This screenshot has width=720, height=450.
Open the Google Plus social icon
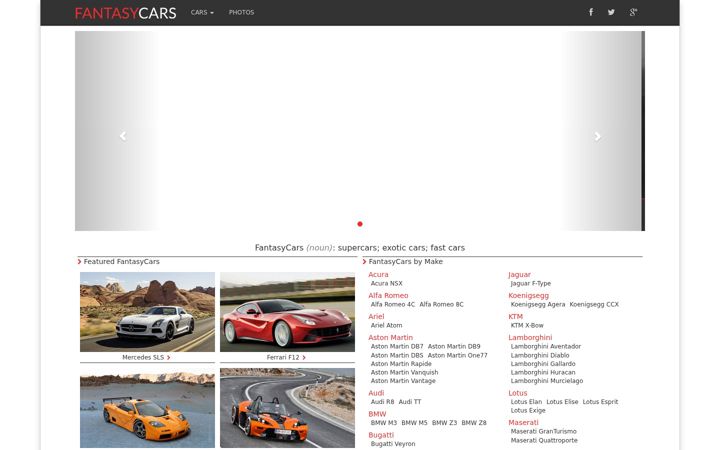[633, 12]
